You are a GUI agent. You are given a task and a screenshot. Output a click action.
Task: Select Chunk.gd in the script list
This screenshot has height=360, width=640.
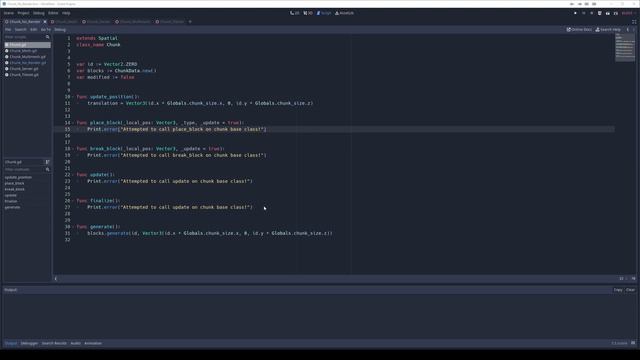[27, 44]
